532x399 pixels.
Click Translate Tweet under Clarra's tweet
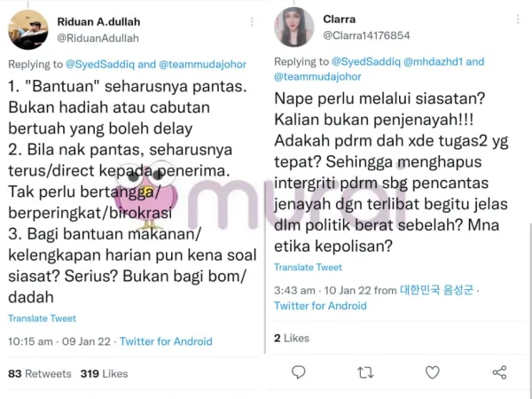308,268
